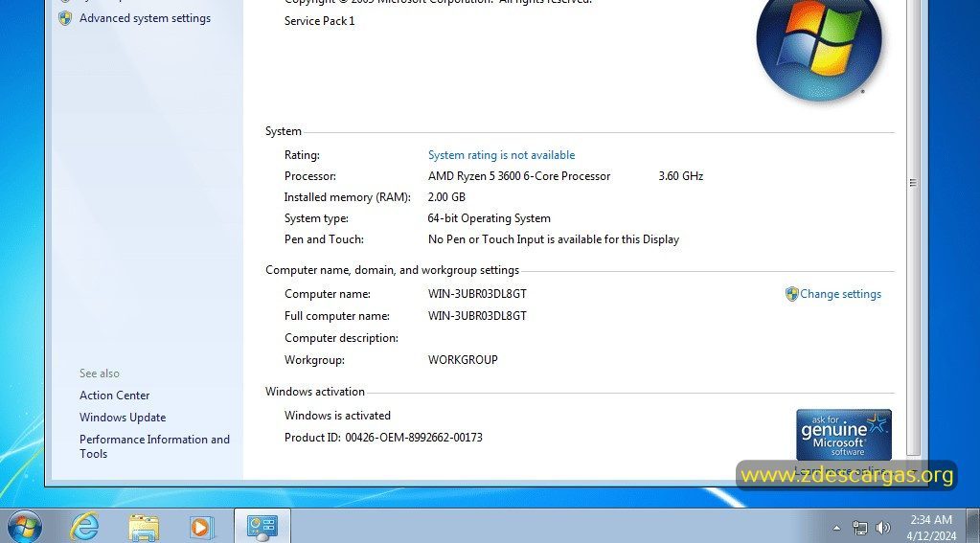Click the Advanced system settings shield icon
980x543 pixels.
[65, 18]
